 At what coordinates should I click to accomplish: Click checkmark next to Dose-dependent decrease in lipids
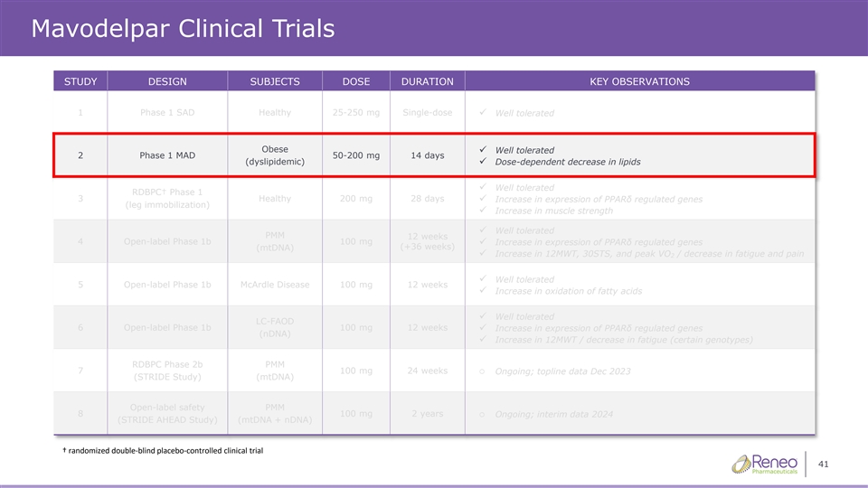[x=483, y=161]
